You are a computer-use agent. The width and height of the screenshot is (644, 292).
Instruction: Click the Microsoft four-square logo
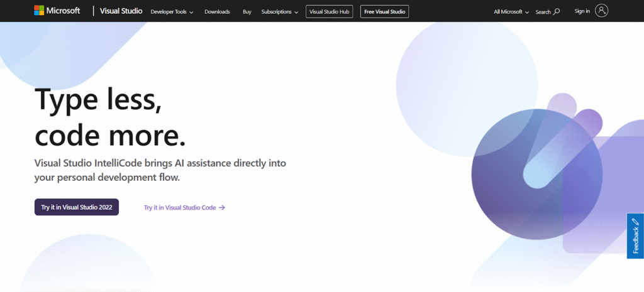click(40, 11)
